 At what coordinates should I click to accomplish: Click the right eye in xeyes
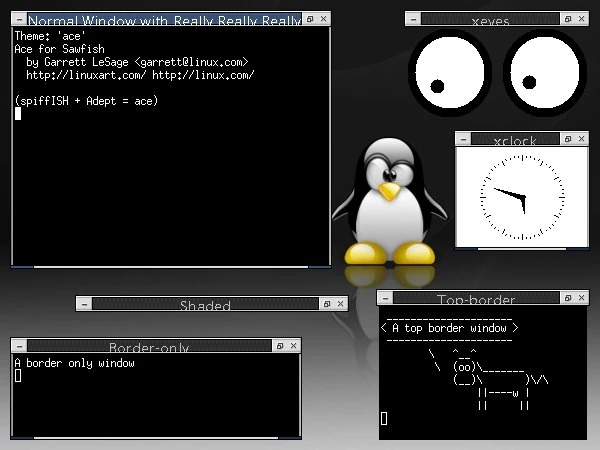545,72
